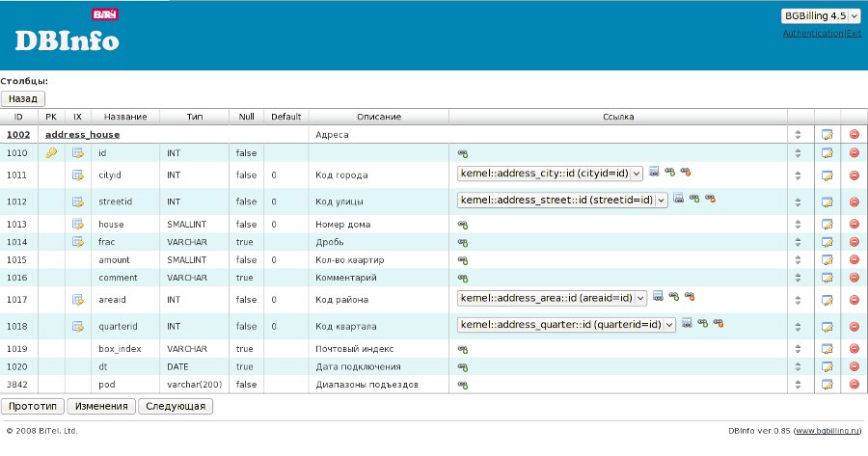Viewport: 868px width, 456px height.
Task: Click green link icon for quarterid row
Action: [x=702, y=323]
